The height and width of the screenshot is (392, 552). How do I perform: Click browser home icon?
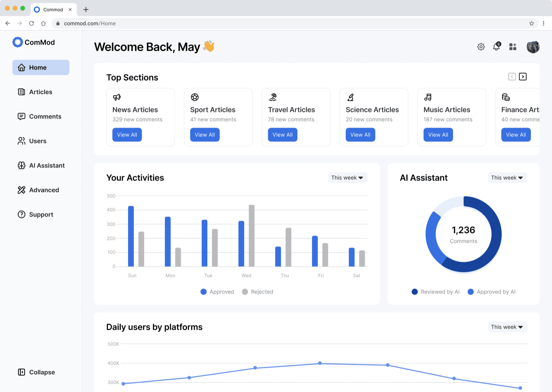(x=43, y=23)
